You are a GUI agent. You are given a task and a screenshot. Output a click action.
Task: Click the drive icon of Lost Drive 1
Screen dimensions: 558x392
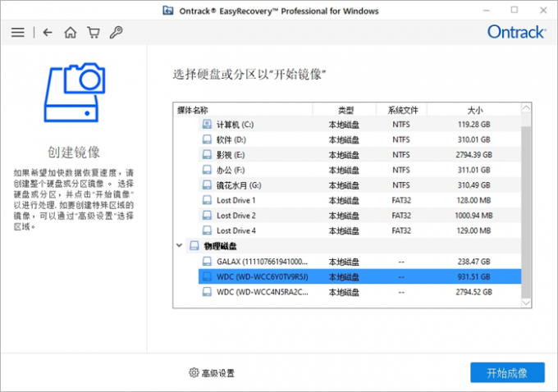point(207,200)
